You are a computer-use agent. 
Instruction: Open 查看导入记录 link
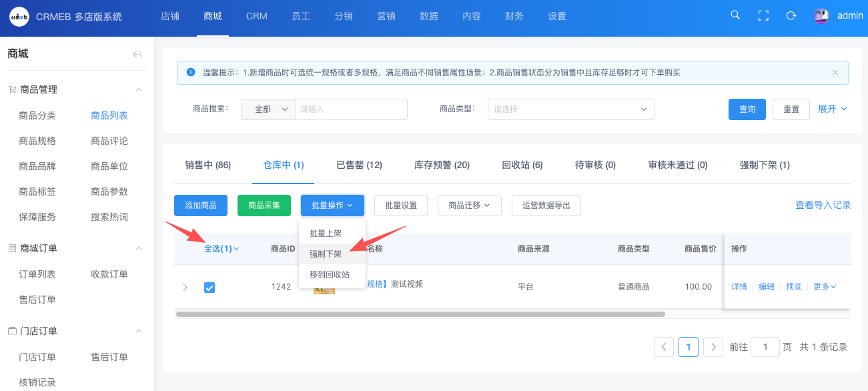(x=823, y=206)
